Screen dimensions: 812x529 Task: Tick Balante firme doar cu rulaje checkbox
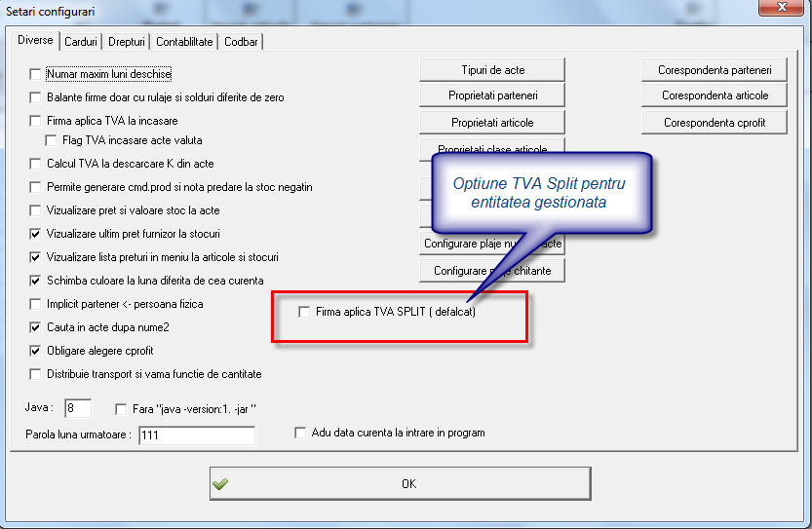35,97
